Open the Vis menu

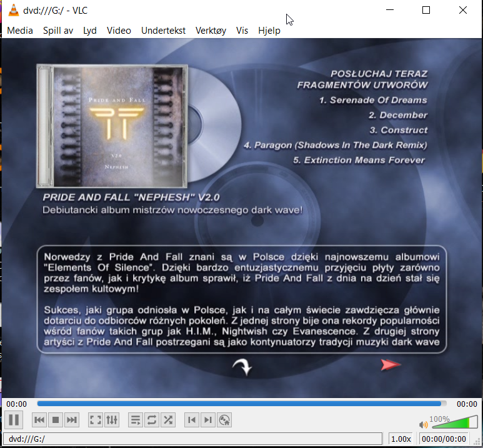[x=242, y=31]
